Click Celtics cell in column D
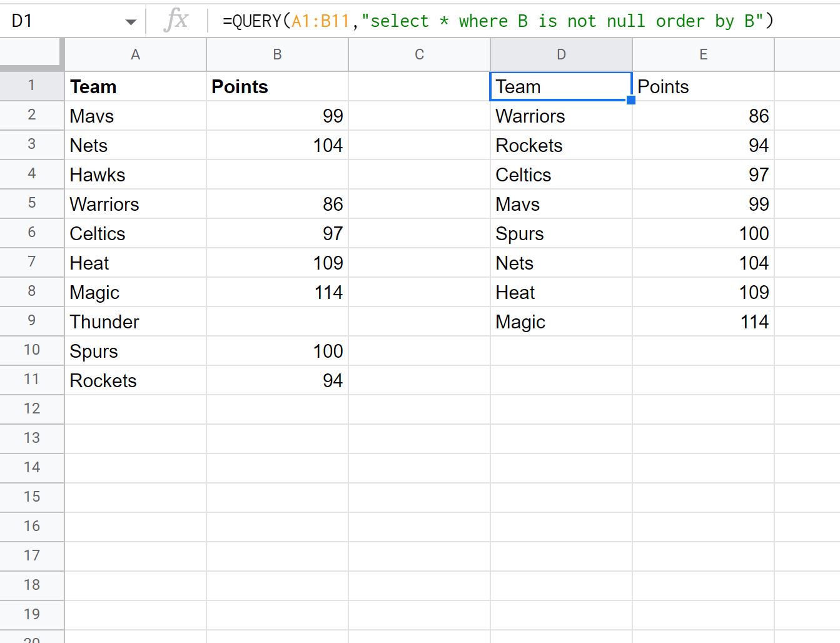 pos(561,175)
